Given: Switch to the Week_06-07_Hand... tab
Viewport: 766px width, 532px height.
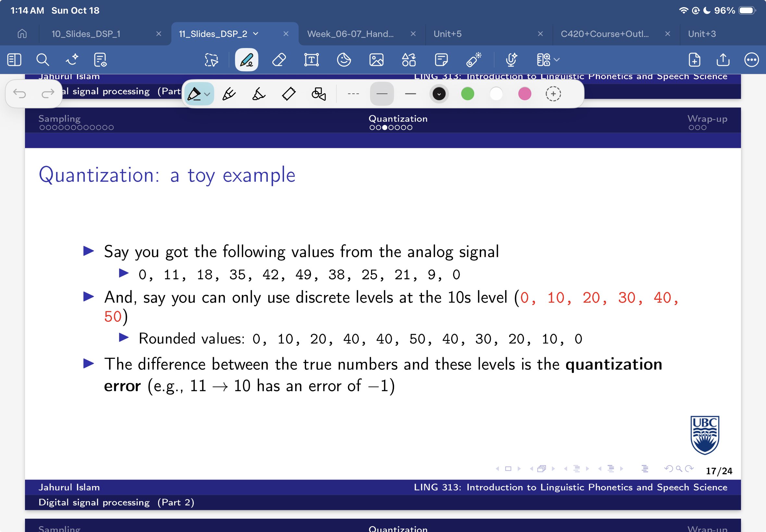Looking at the screenshot, I should pyautogui.click(x=350, y=34).
